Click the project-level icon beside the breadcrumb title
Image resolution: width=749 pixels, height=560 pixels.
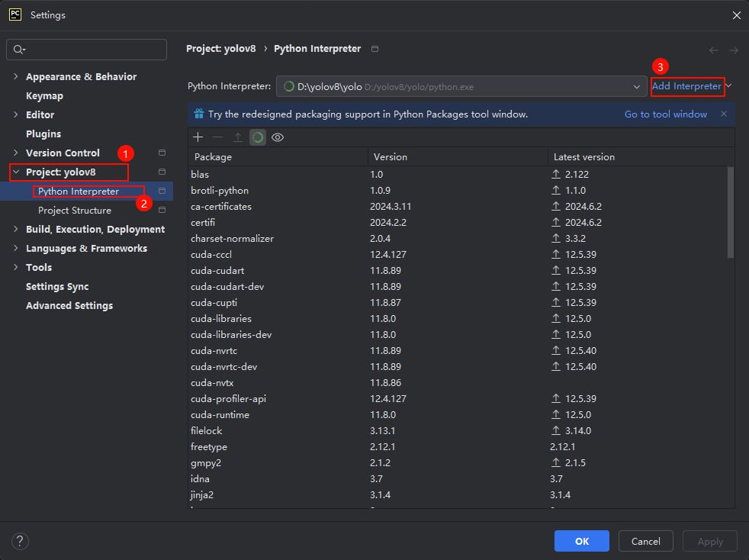[375, 49]
